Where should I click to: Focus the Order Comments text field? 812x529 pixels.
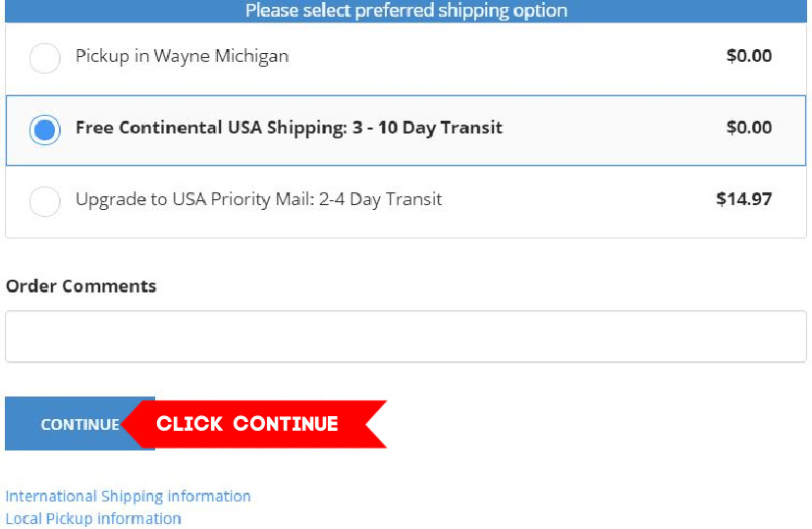click(x=406, y=337)
